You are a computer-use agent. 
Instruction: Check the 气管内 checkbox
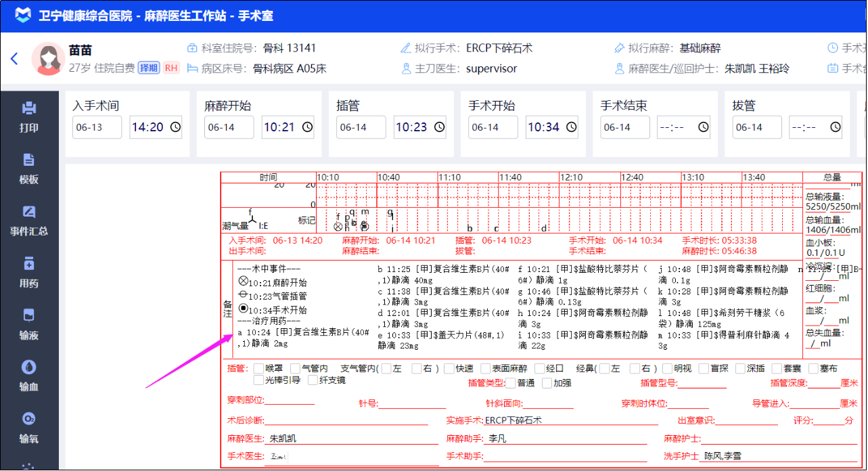coord(295,369)
